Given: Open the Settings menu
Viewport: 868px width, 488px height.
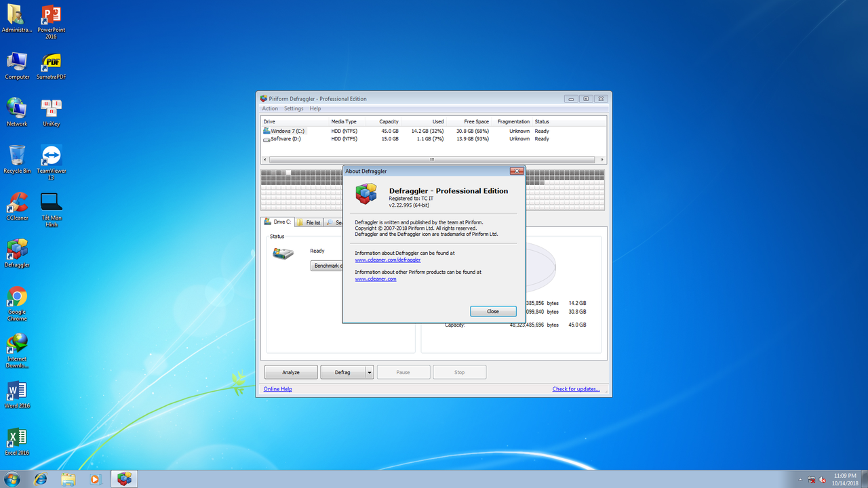Looking at the screenshot, I should [294, 108].
